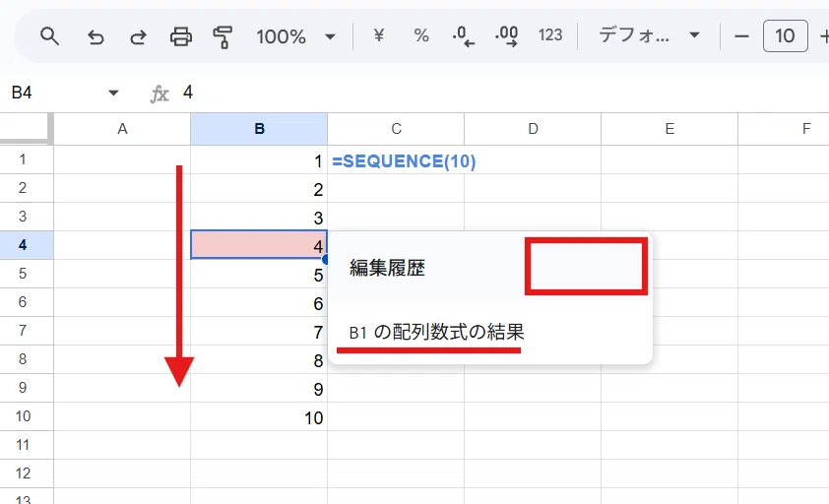Format as currency with yen icon
Viewport: 829px width, 504px height.
click(x=378, y=36)
